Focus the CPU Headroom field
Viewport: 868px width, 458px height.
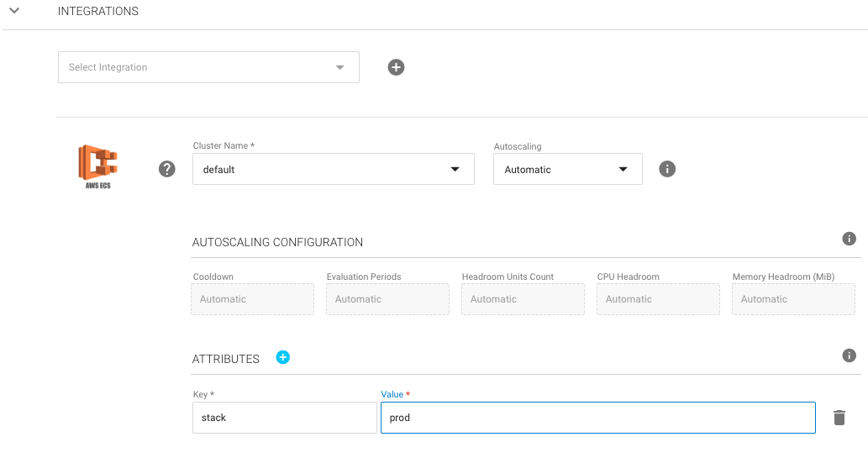click(658, 299)
